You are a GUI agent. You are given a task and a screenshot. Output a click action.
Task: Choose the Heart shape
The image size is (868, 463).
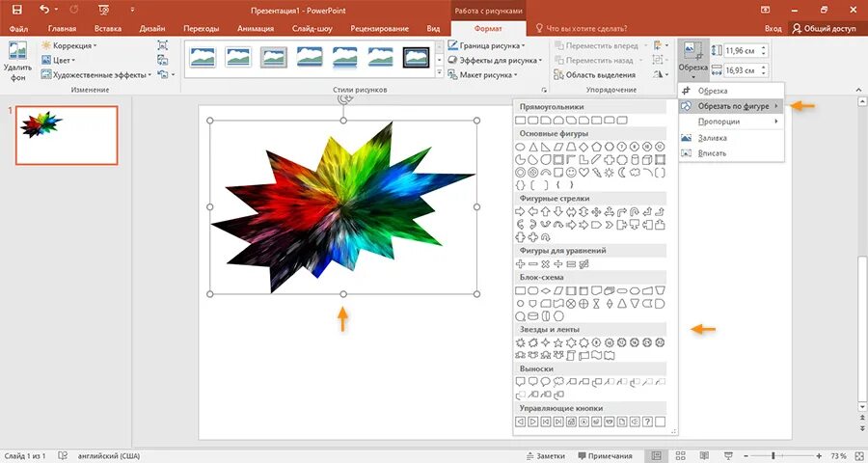point(583,173)
